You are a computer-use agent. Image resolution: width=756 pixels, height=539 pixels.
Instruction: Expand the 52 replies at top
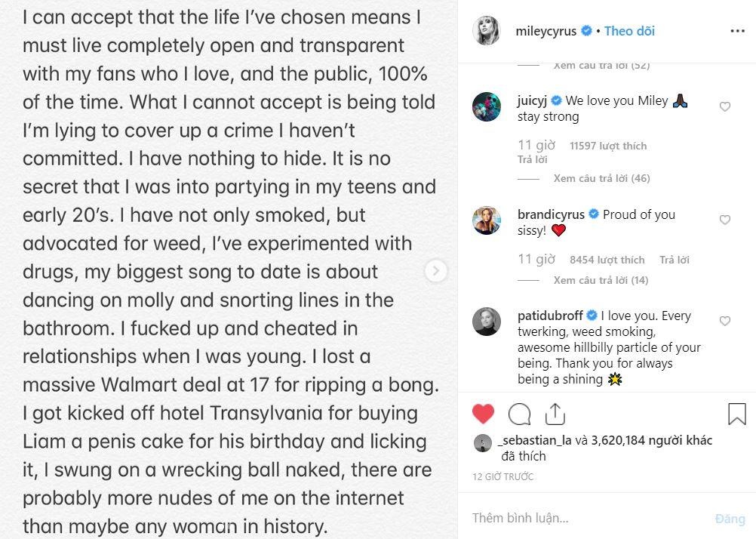[601, 66]
